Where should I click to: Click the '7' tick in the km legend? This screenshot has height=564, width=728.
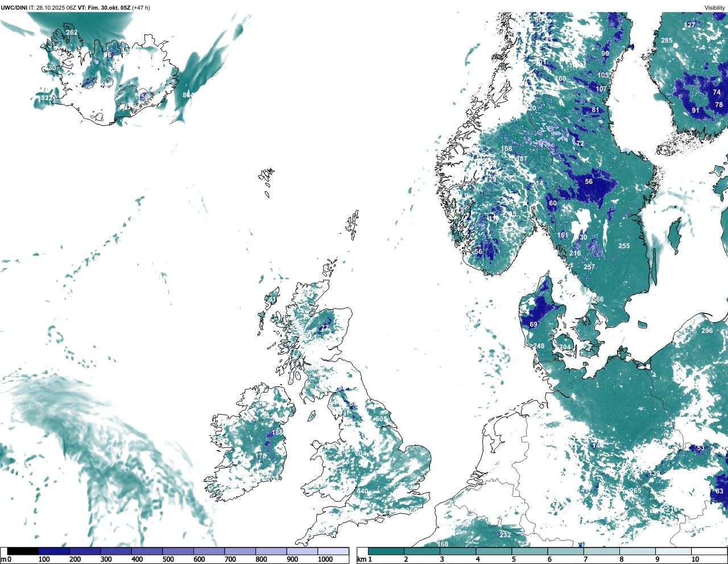585,559
